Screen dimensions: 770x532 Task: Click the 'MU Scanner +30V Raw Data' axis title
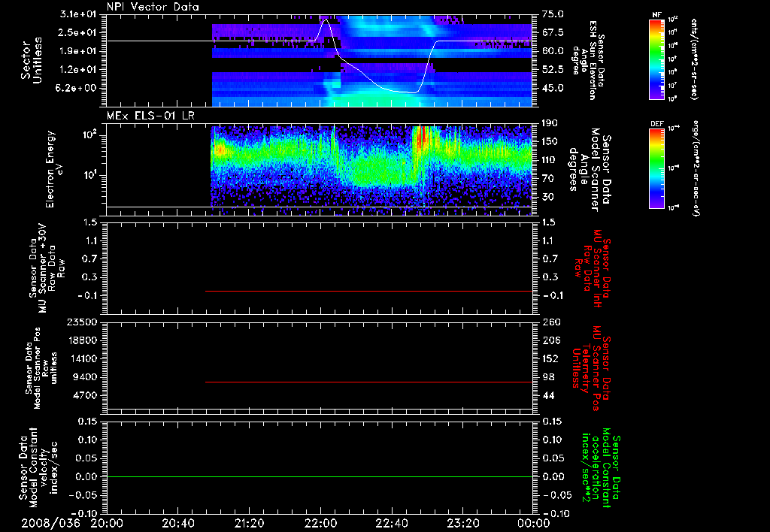(x=47, y=268)
